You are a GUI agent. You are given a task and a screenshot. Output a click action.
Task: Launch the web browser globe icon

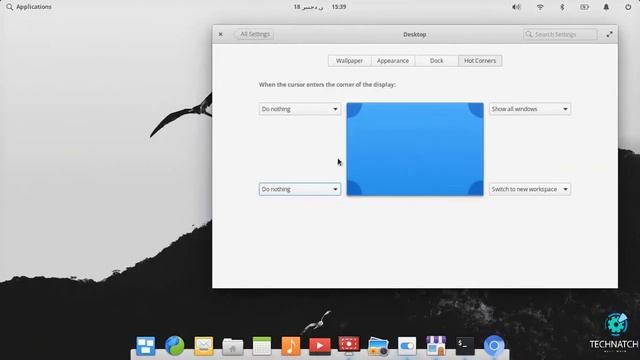175,346
